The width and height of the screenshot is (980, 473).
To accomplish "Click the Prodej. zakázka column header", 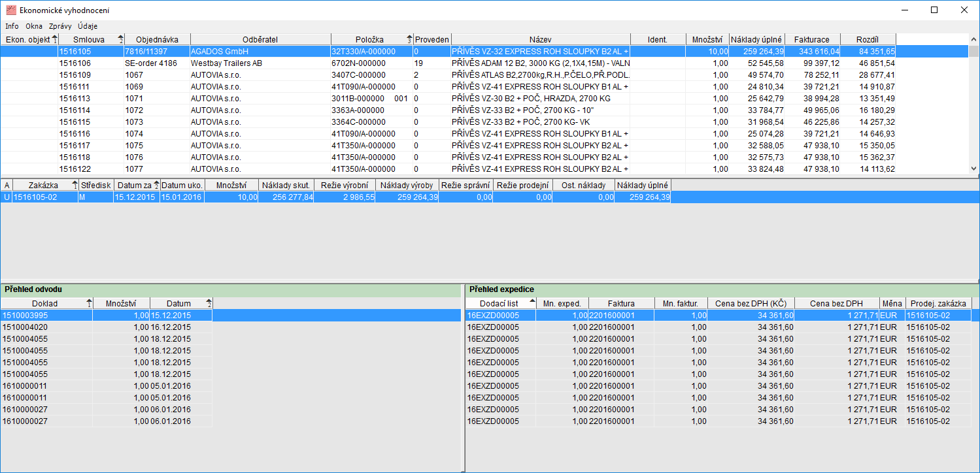I will tap(938, 303).
